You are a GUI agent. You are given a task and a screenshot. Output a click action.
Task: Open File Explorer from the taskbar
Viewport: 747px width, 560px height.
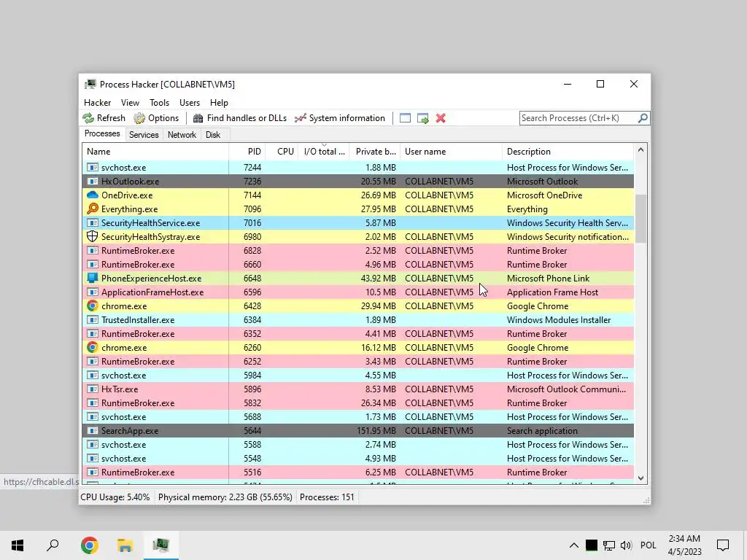point(125,545)
